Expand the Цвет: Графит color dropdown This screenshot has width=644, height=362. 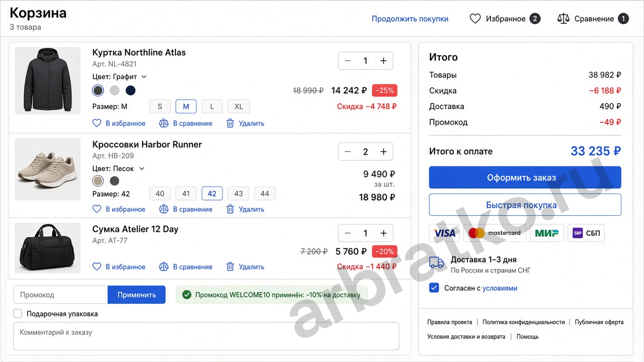143,77
